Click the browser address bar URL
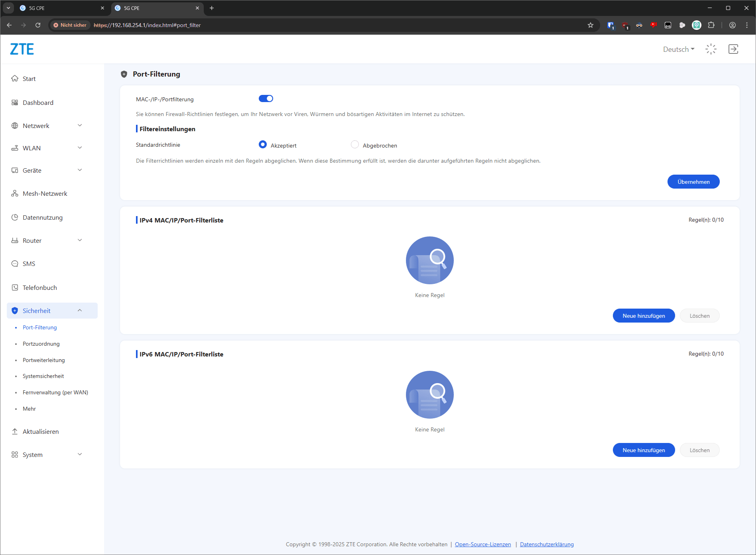 (147, 25)
